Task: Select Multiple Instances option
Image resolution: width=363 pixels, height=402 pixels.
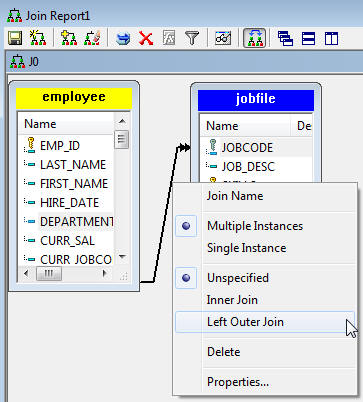Action: [x=255, y=226]
